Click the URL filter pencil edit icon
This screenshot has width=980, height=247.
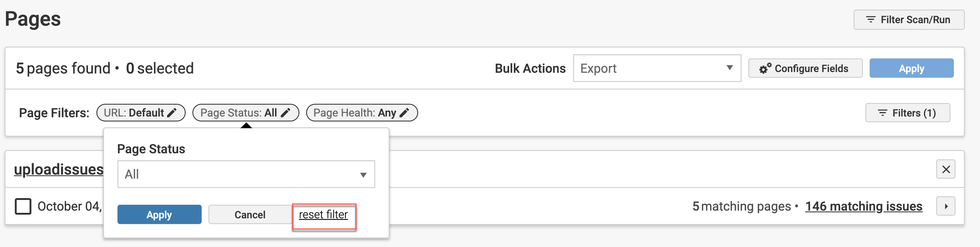(172, 113)
